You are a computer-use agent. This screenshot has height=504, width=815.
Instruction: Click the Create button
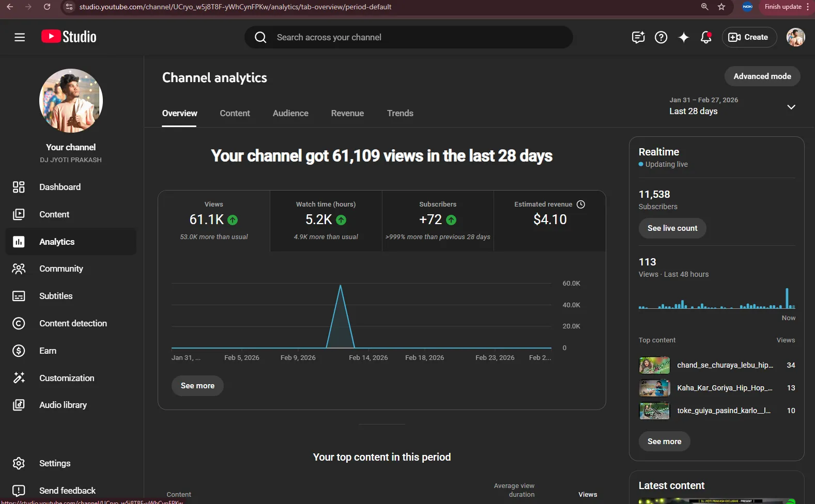(749, 37)
